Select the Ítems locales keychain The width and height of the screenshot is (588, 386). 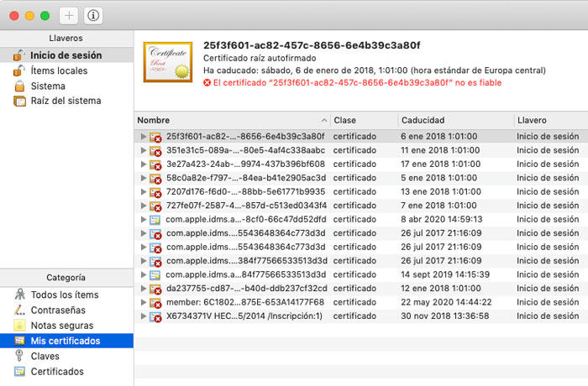(x=59, y=70)
